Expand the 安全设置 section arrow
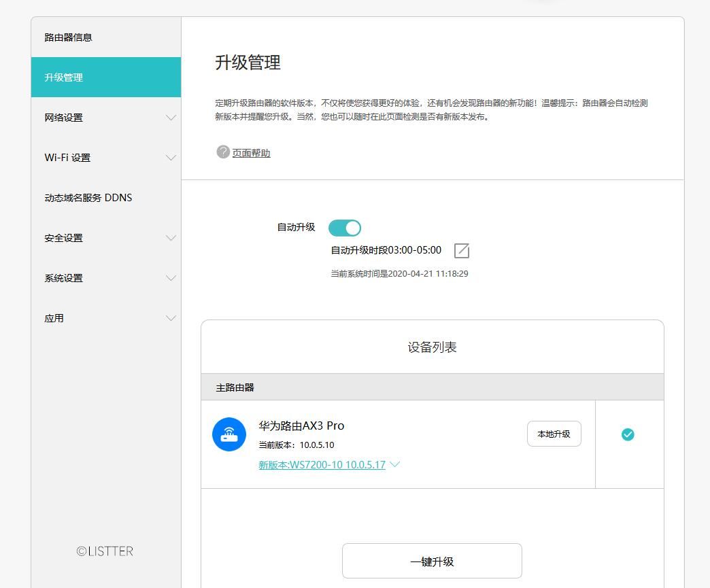 [171, 238]
